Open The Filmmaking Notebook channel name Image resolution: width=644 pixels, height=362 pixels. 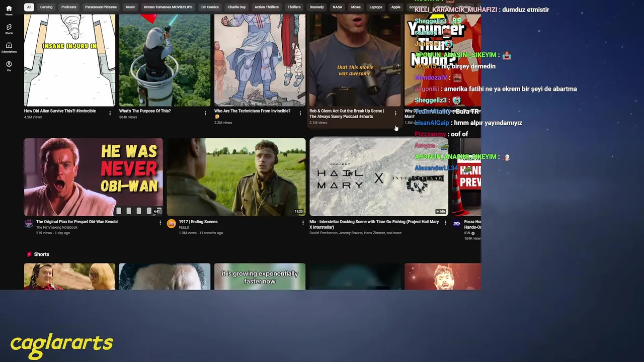pyautogui.click(x=57, y=227)
